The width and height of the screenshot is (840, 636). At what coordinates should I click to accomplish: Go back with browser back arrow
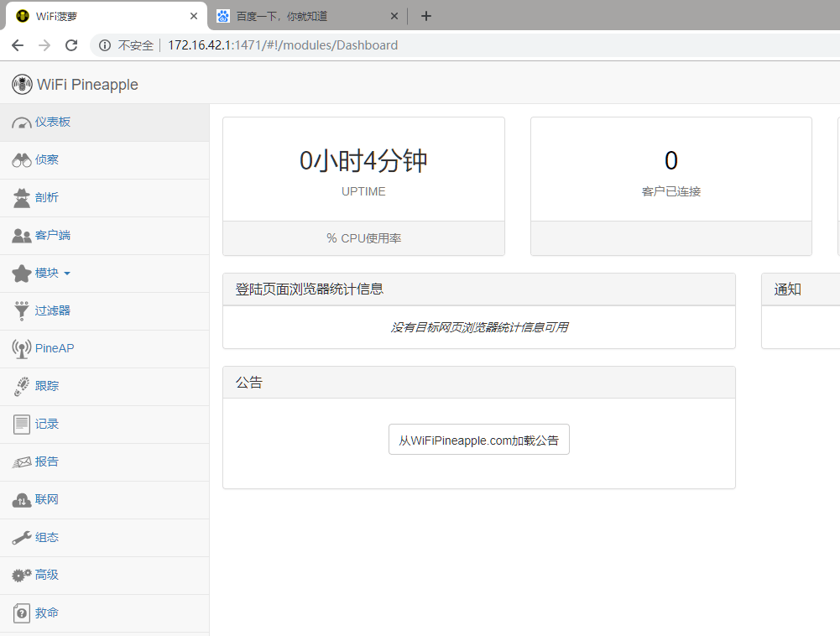tap(18, 45)
